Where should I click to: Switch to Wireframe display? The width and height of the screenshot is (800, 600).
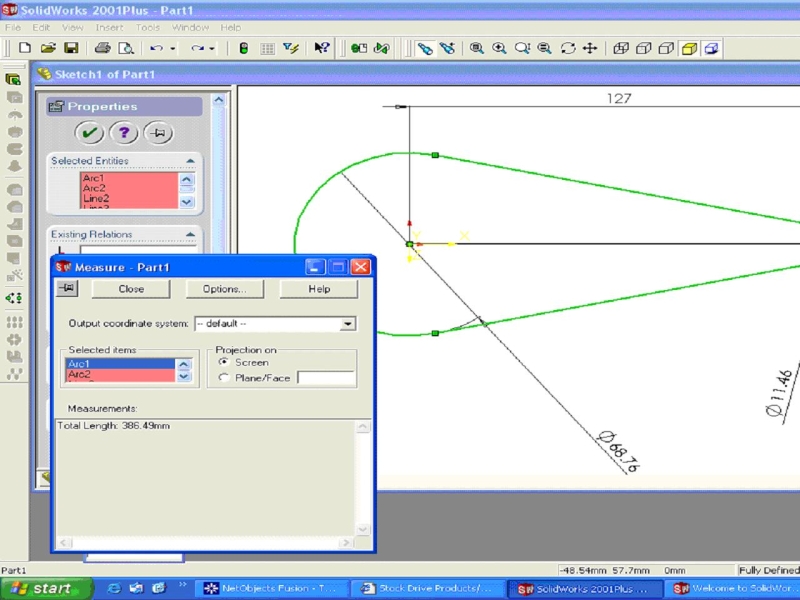click(621, 48)
